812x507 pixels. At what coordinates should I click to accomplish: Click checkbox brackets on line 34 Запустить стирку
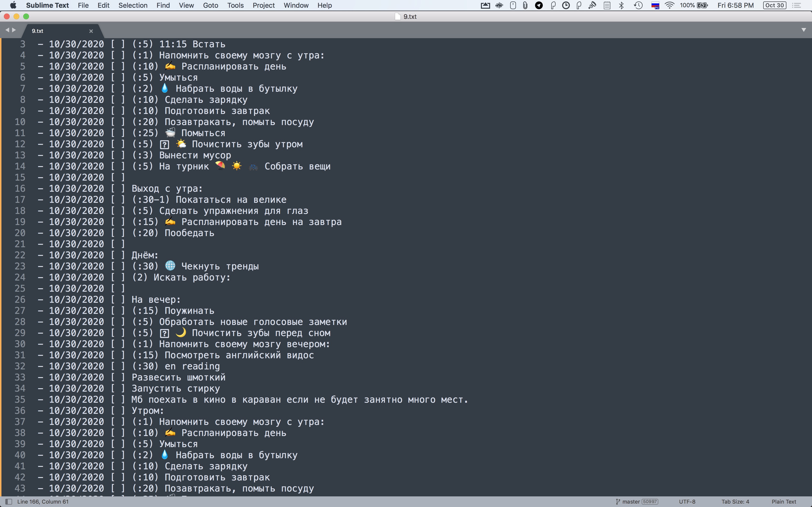click(x=118, y=389)
